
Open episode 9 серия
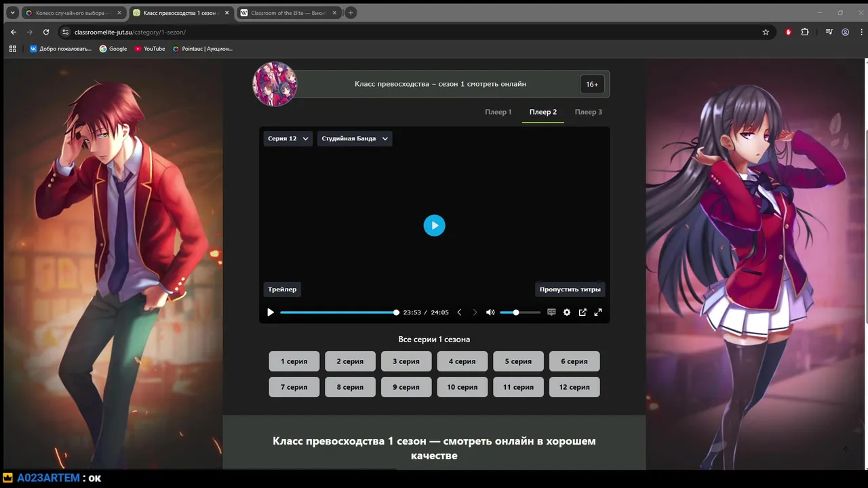(x=406, y=387)
